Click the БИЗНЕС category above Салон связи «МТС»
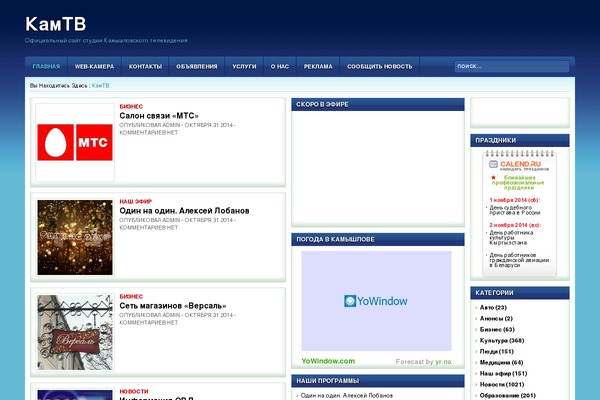This screenshot has height=400, width=600. (131, 106)
